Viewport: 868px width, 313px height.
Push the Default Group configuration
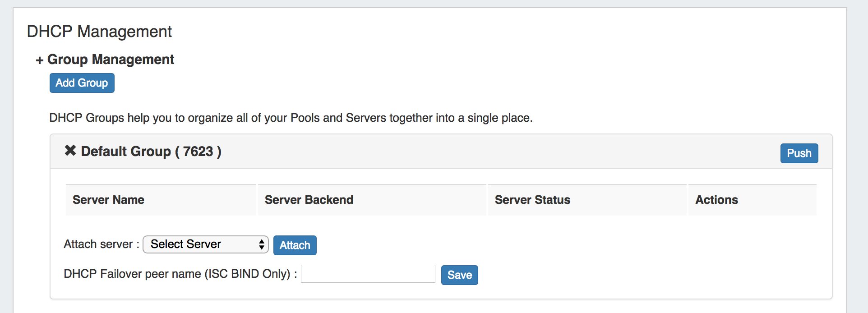(799, 153)
